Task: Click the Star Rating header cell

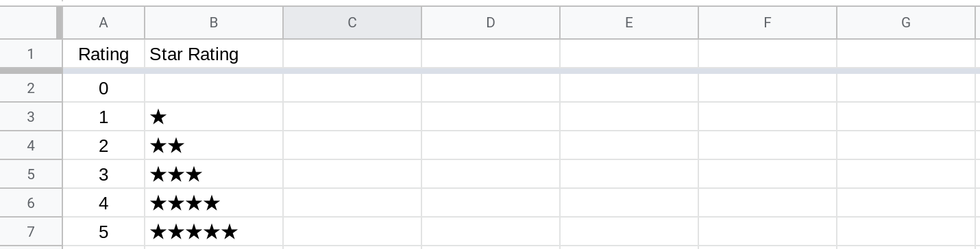Action: pos(214,54)
